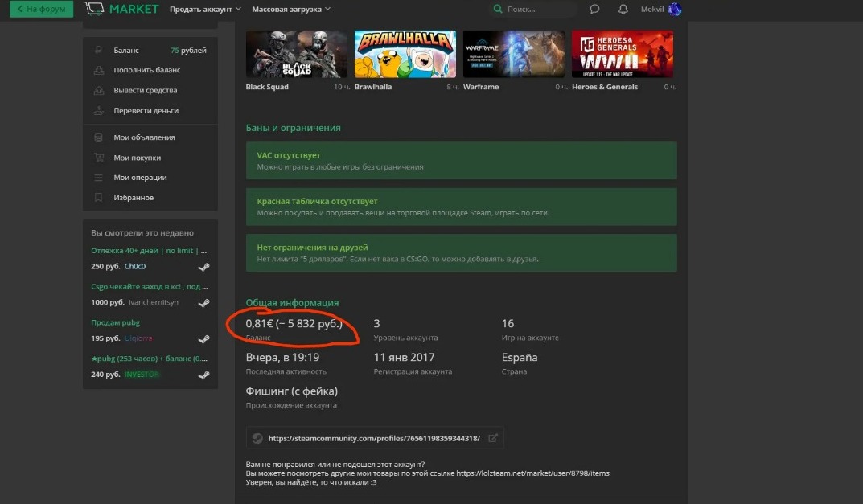Expand the 'Продать аккаунт' dropdown
863x504 pixels.
pos(205,10)
